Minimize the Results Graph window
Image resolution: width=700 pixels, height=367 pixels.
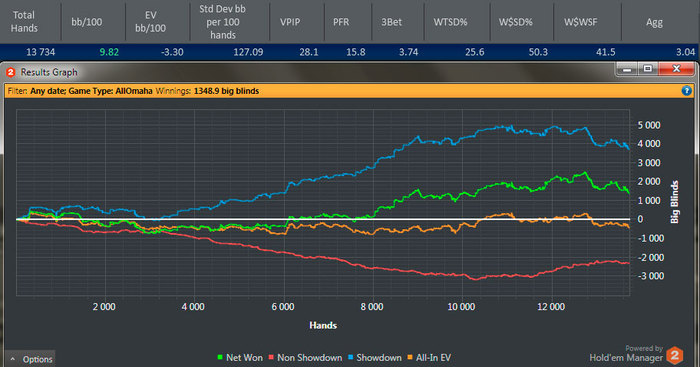pyautogui.click(x=627, y=69)
